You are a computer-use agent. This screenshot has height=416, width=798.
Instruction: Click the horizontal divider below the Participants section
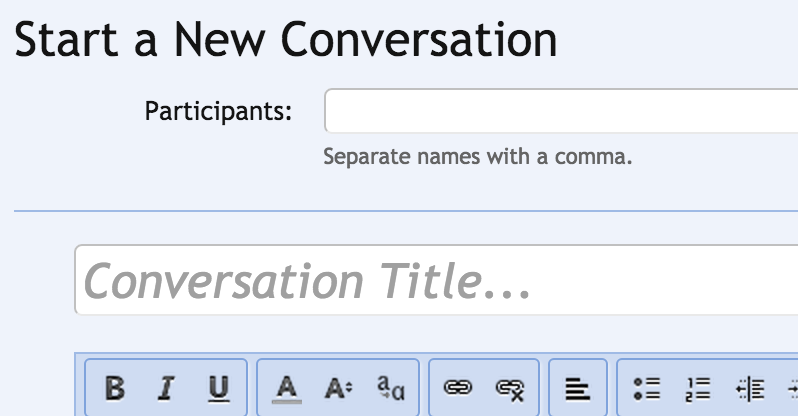[400, 211]
